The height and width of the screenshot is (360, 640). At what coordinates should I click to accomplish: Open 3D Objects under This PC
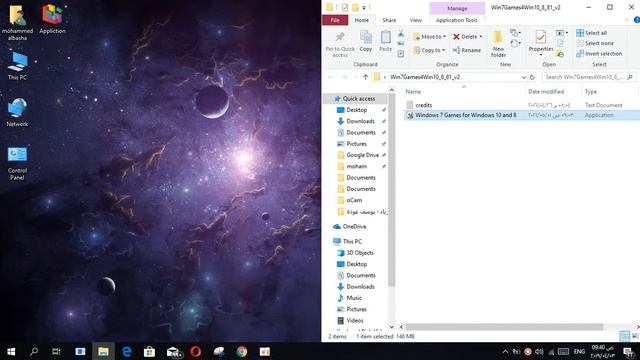click(x=360, y=253)
